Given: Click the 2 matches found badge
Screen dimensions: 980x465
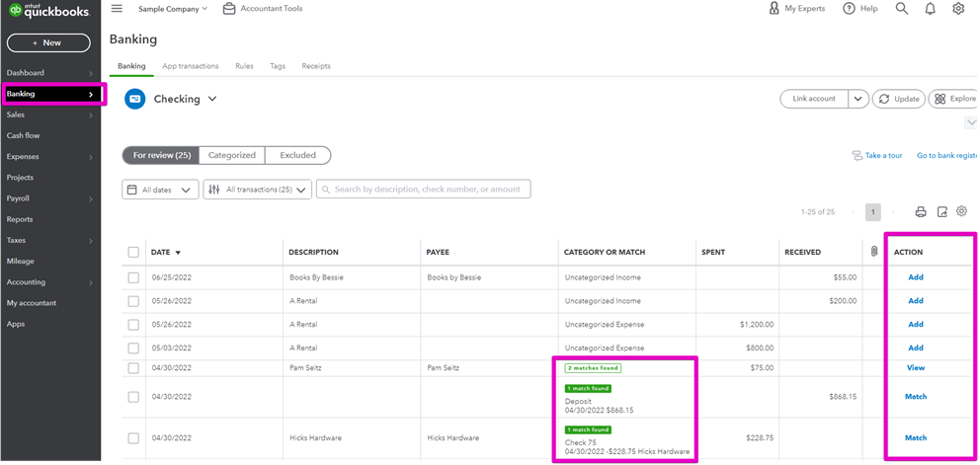Looking at the screenshot, I should [593, 368].
